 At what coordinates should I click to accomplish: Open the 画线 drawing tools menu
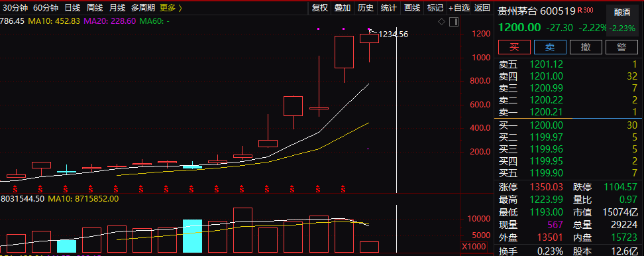click(412, 7)
